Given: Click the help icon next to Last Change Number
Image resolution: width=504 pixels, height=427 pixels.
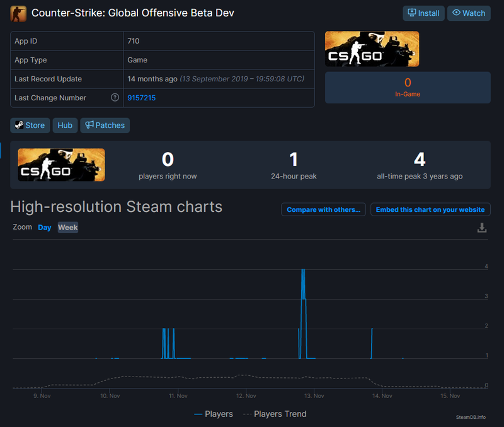Looking at the screenshot, I should click(x=115, y=98).
